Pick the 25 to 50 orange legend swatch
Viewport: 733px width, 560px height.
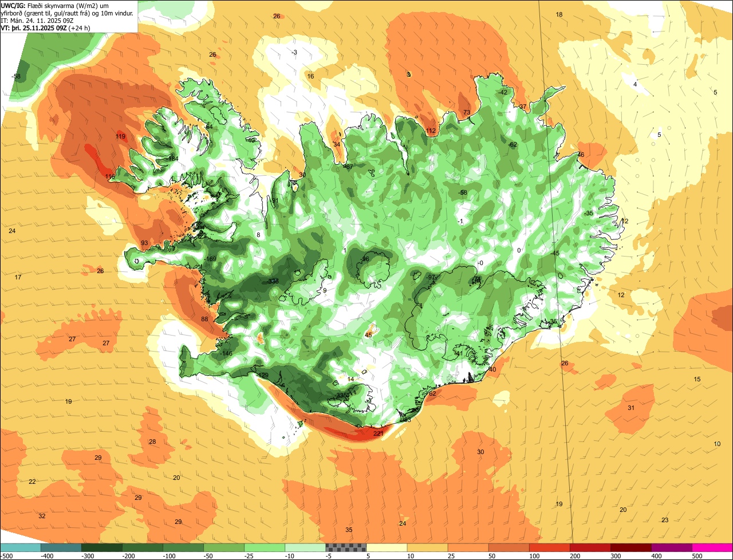(x=468, y=547)
